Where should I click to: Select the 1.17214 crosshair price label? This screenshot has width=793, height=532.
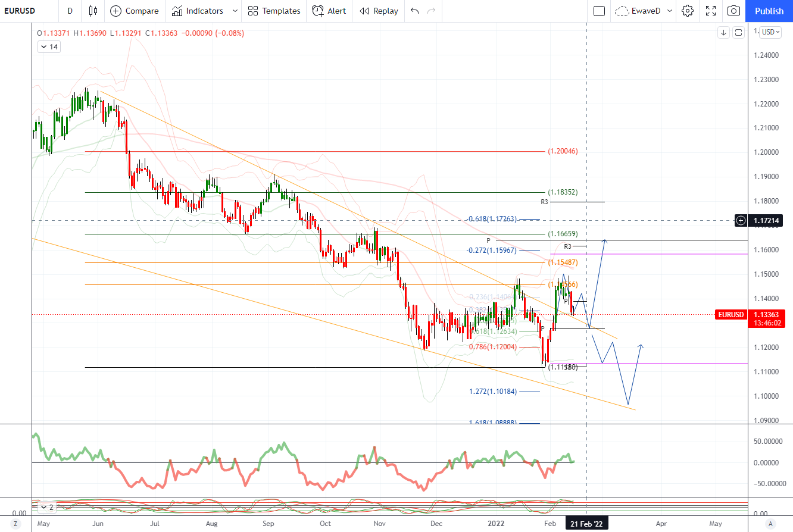(x=765, y=221)
